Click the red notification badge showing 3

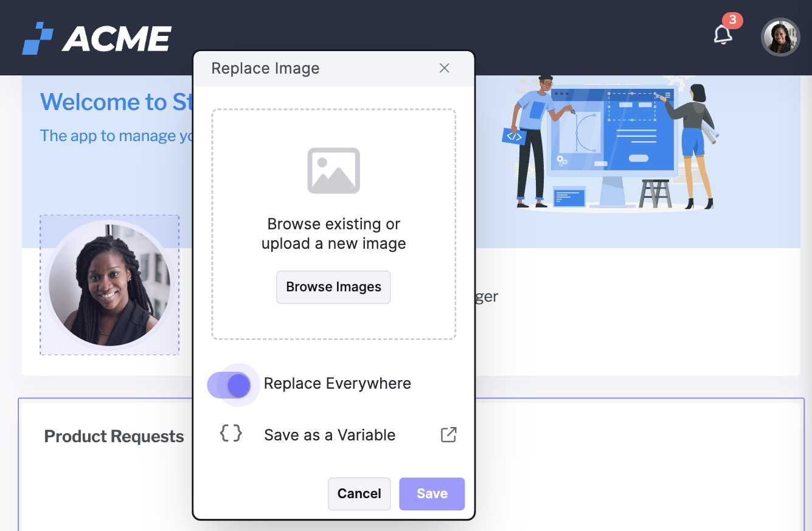[x=733, y=20]
